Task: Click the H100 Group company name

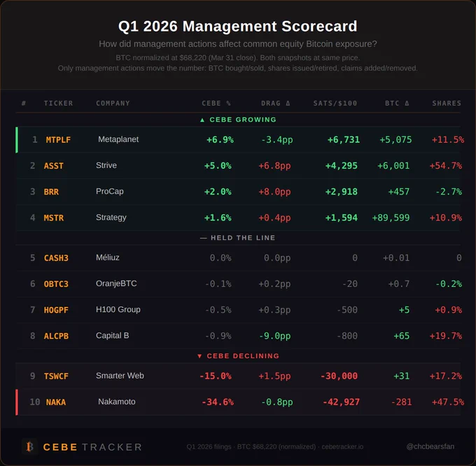Action: (x=118, y=309)
